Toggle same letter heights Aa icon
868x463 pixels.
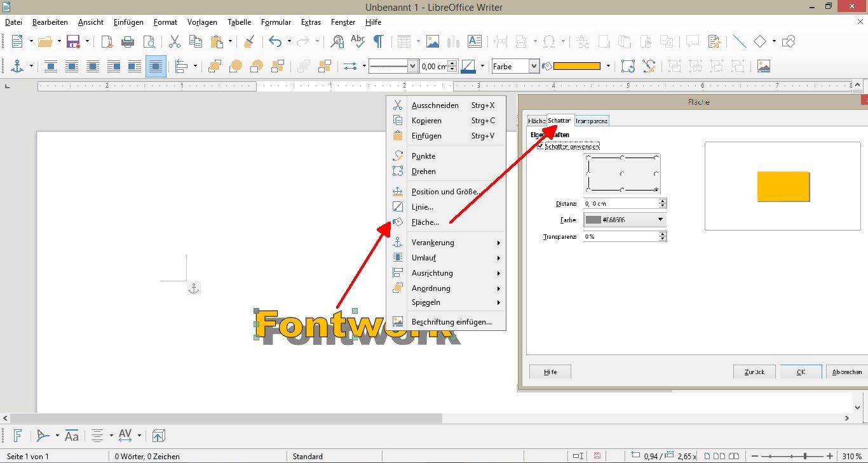(x=72, y=436)
